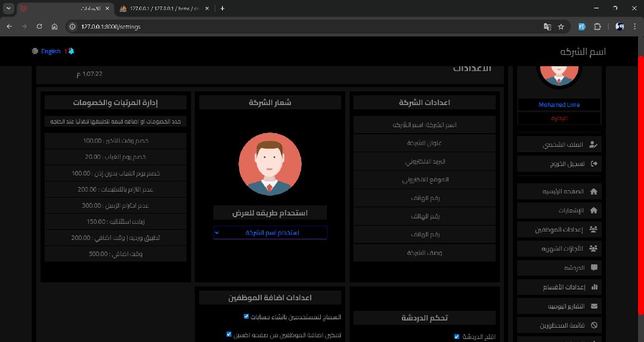Viewport: 644px width, 342px height.
Task: Click the قائمة المحظورين ban icon
Action: (594, 325)
